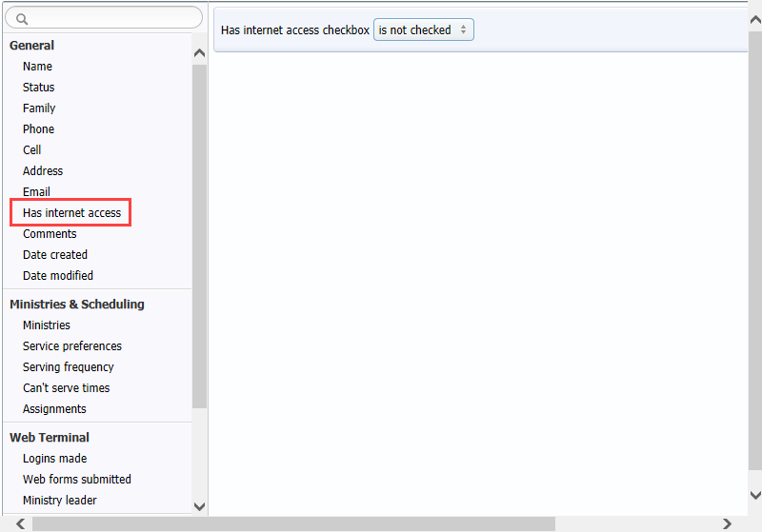762x532 pixels.
Task: Pick the Email field
Action: tap(36, 192)
